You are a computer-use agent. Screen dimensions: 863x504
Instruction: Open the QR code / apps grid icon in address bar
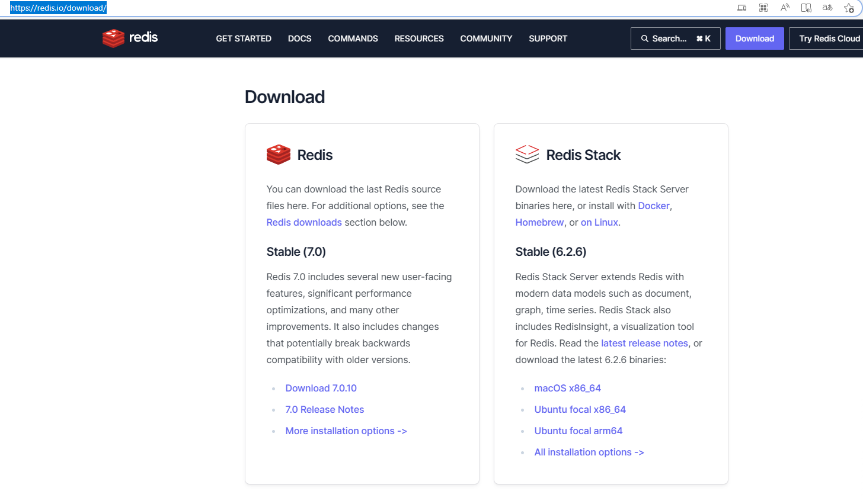[763, 8]
